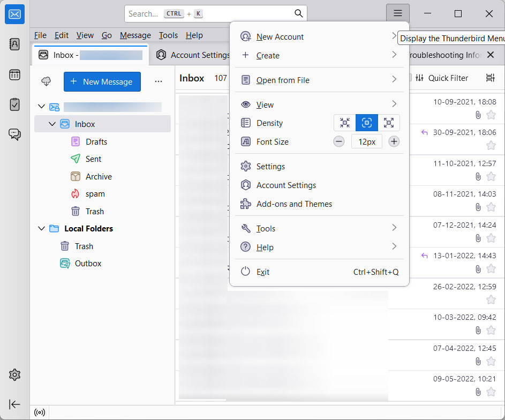This screenshot has height=420, width=505.
Task: Collapse the Inbox folder tree
Action: 52,124
